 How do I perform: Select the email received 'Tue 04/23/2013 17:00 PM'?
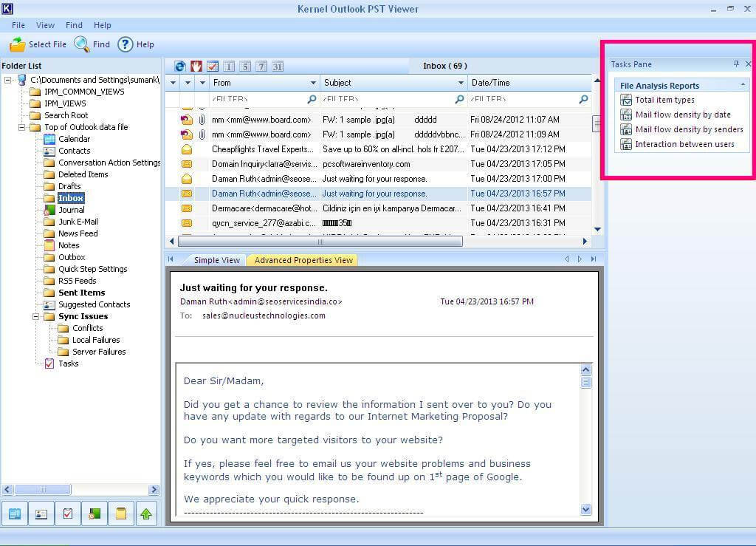tap(379, 179)
